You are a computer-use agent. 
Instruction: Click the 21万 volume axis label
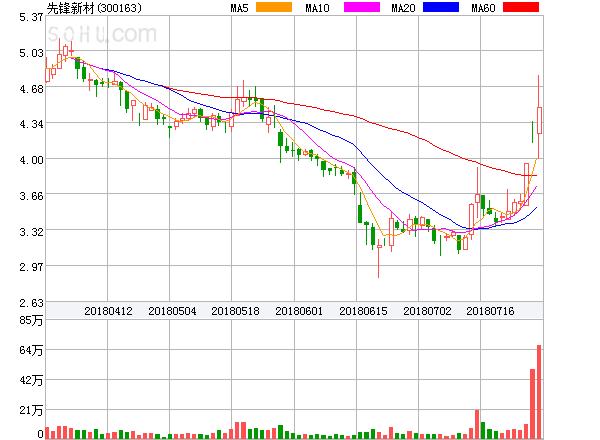(x=31, y=411)
